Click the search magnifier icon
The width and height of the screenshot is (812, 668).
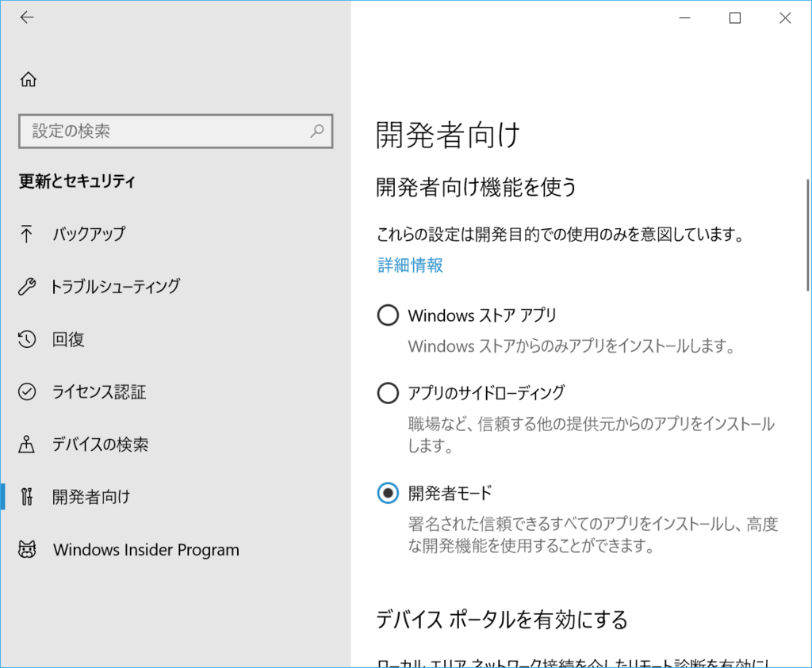coord(317,131)
